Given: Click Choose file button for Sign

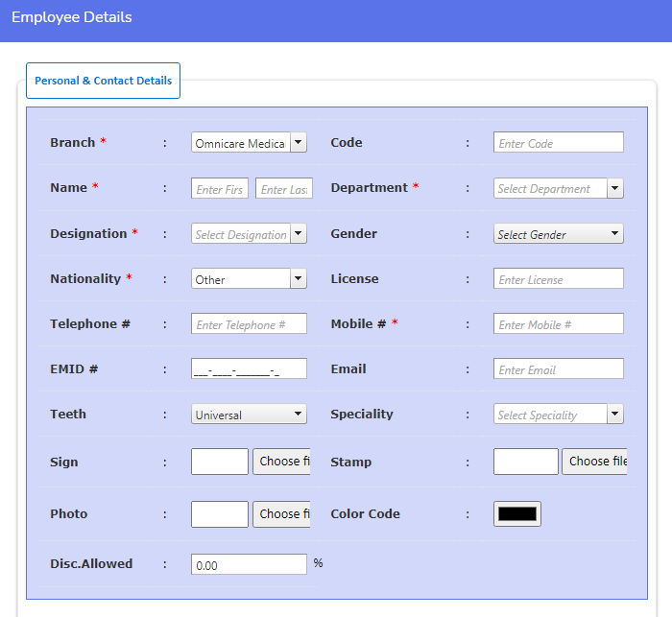Looking at the screenshot, I should pos(281,462).
